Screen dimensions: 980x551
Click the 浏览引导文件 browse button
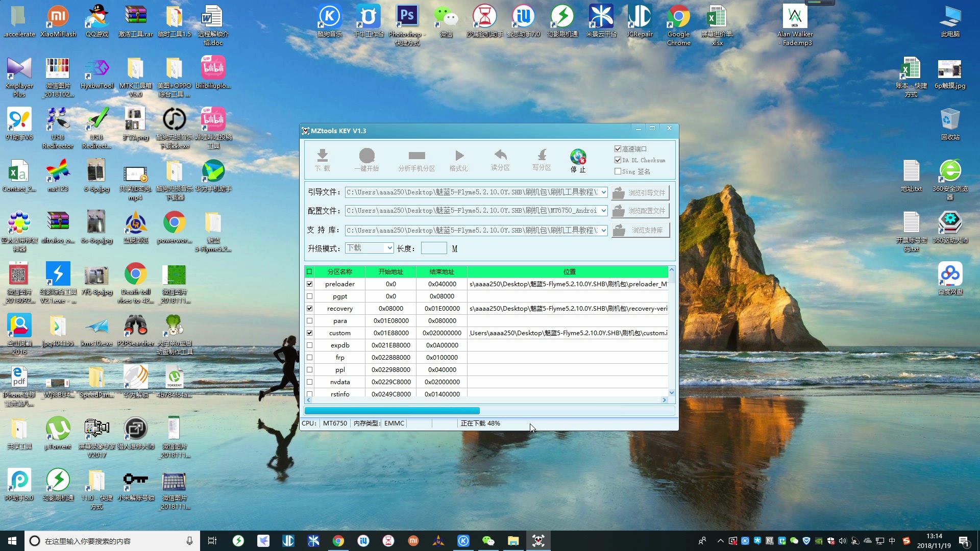point(641,193)
